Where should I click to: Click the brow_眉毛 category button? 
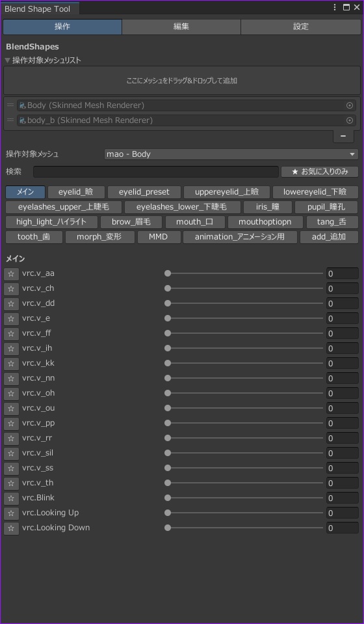pos(131,222)
